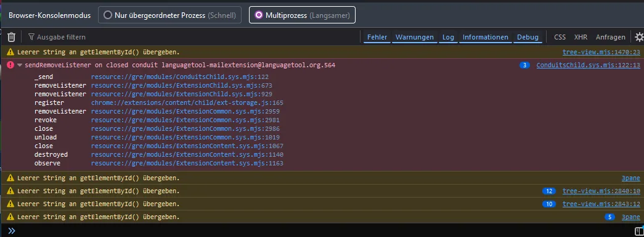The width and height of the screenshot is (644, 237).
Task: Click the 'revoke' stack function name
Action: pyautogui.click(x=46, y=120)
